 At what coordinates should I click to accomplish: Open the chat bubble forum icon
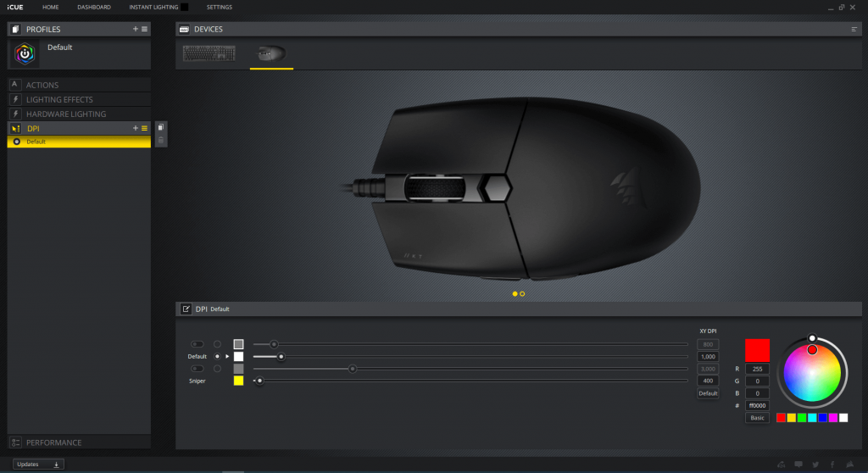click(798, 465)
